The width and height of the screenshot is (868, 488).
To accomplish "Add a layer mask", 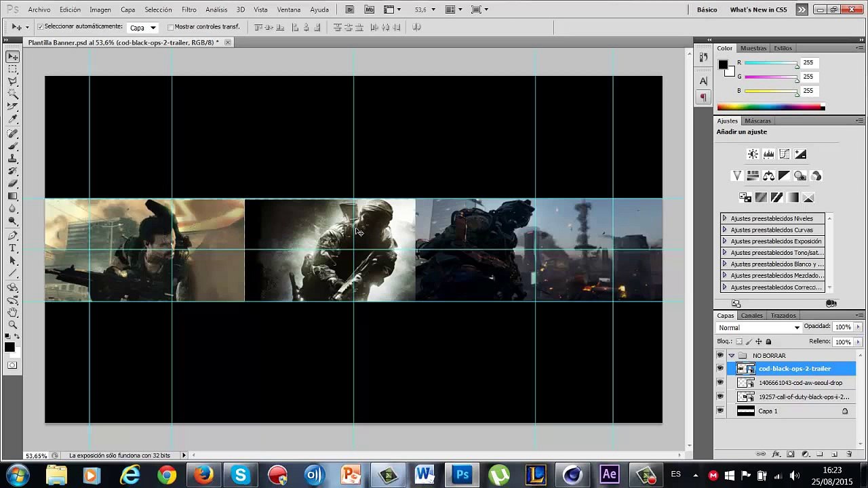I will click(791, 454).
